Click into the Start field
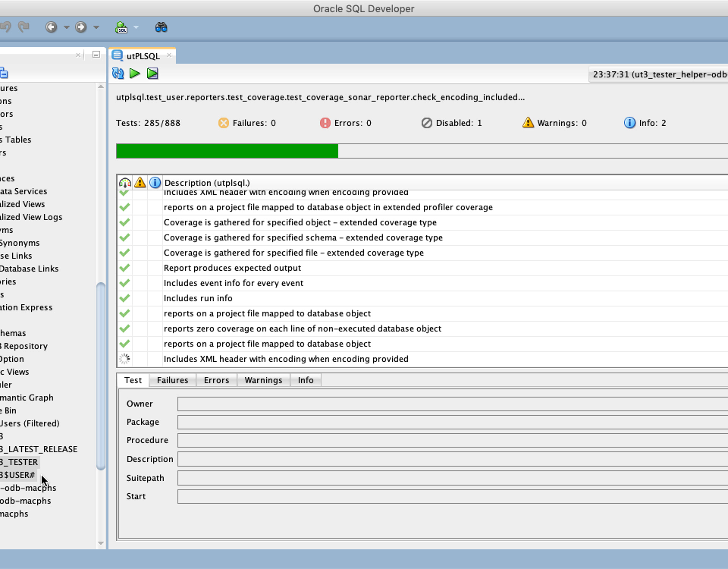Screen dimensions: 728x569 click(x=453, y=496)
